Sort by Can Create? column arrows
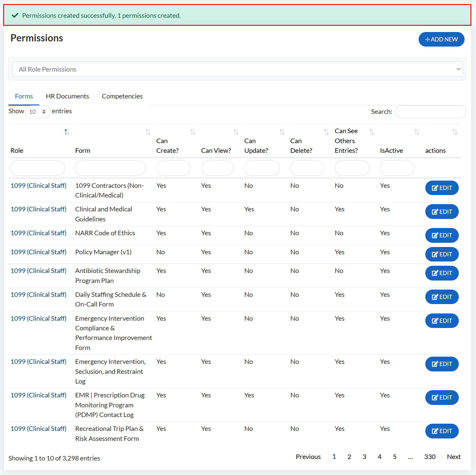476x475 pixels. pos(193,132)
